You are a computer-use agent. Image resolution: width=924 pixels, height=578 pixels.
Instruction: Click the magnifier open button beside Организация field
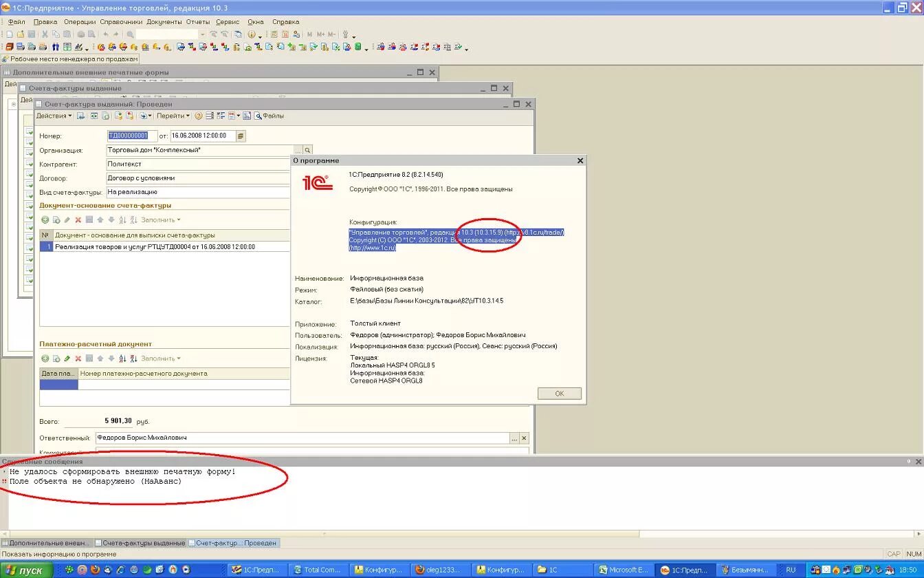tap(308, 150)
